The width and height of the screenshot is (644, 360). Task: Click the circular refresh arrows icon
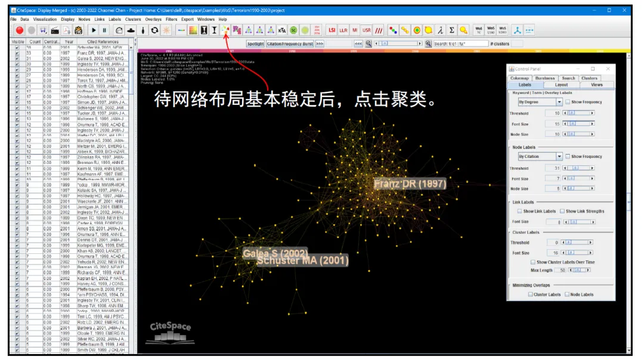(x=154, y=30)
